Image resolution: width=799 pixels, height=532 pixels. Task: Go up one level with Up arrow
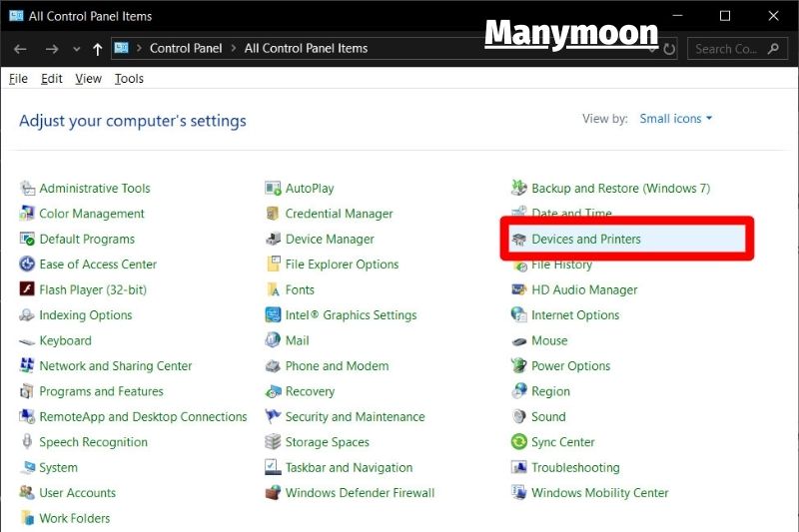coord(97,49)
